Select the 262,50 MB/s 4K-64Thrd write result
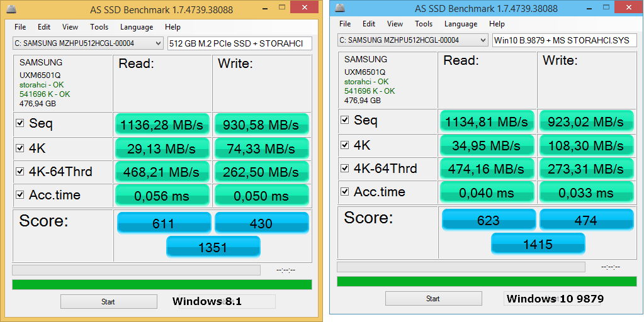Screen dimensions: 644x322 (x=261, y=172)
